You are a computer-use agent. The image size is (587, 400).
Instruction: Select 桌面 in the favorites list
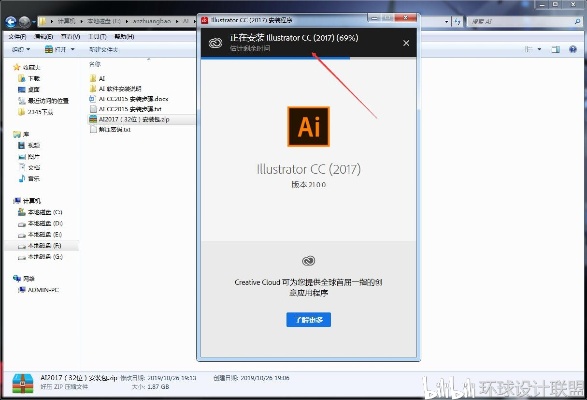(x=29, y=90)
